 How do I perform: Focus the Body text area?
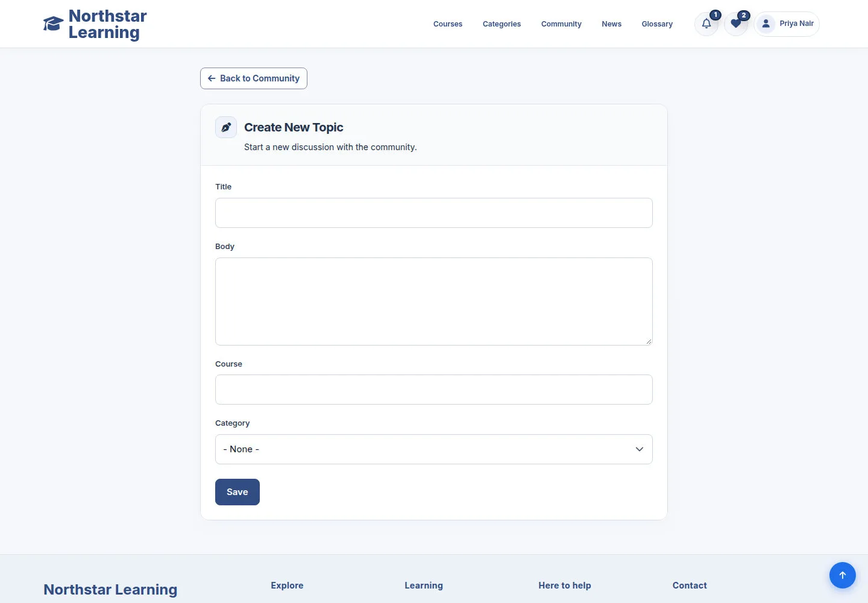coord(434,301)
